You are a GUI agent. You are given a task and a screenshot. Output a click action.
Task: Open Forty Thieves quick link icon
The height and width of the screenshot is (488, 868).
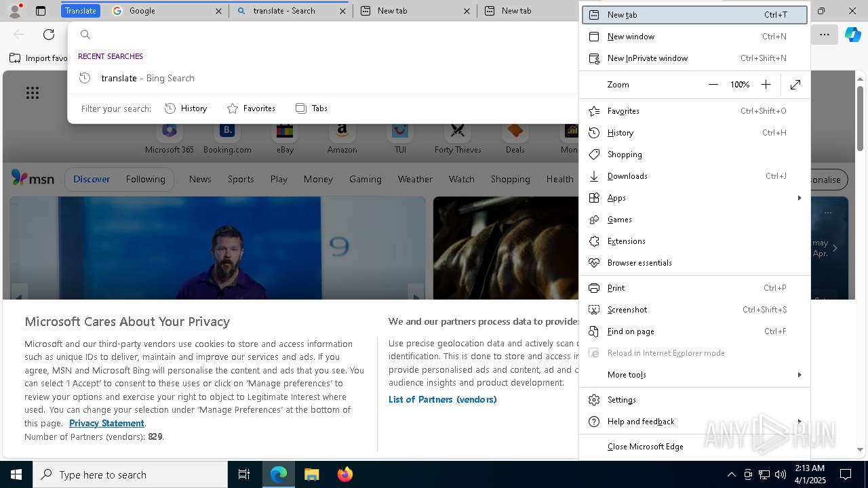(458, 130)
